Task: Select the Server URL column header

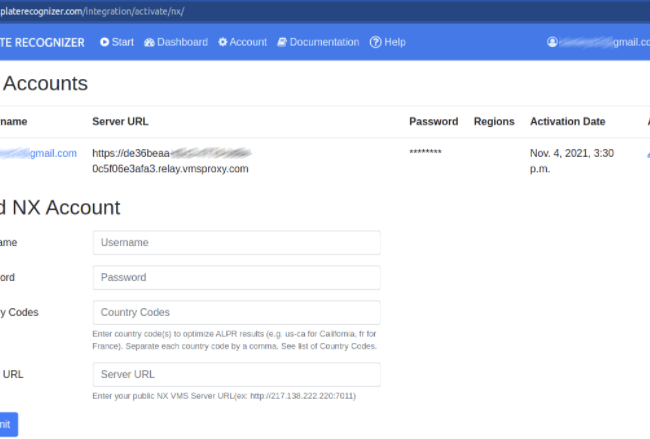Action: pos(120,121)
